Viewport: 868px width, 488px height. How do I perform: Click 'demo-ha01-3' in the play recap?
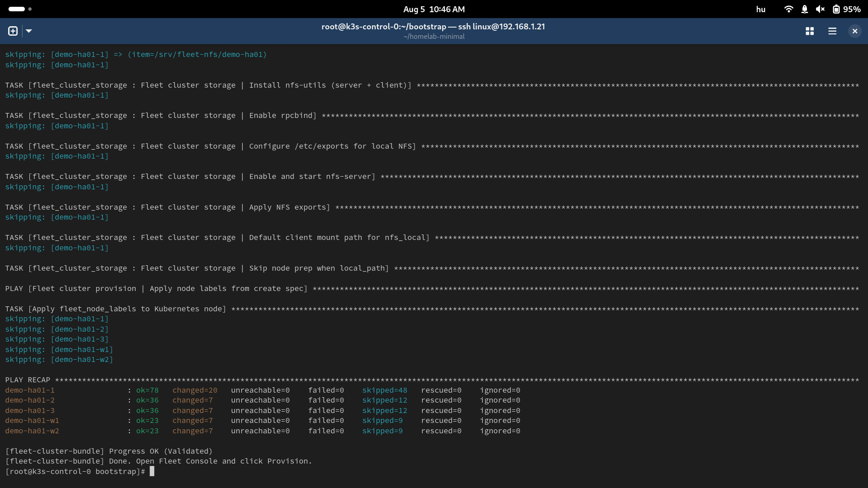point(30,411)
